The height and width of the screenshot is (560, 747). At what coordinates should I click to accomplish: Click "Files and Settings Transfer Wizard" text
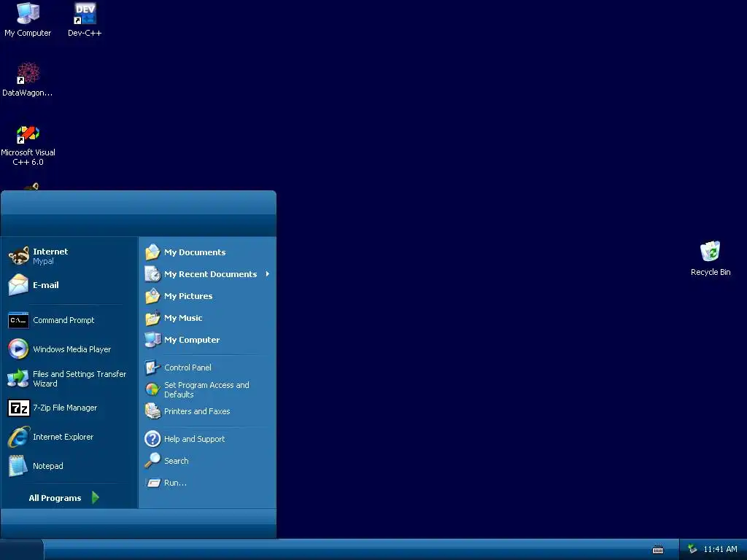tap(80, 379)
